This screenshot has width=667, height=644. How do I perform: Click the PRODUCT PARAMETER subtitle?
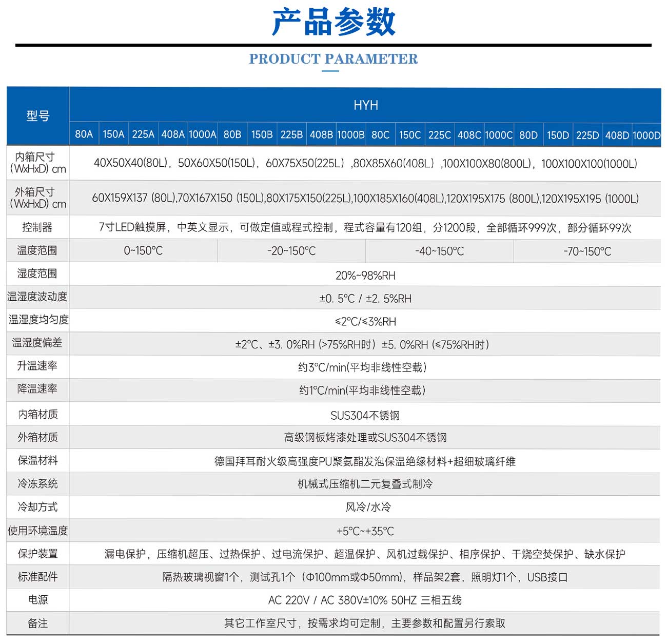[333, 59]
